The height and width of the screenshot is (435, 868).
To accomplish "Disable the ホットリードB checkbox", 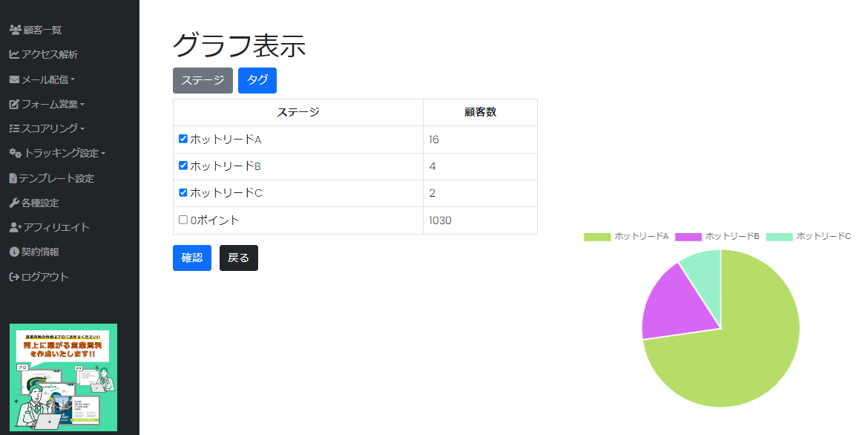I will (x=183, y=166).
